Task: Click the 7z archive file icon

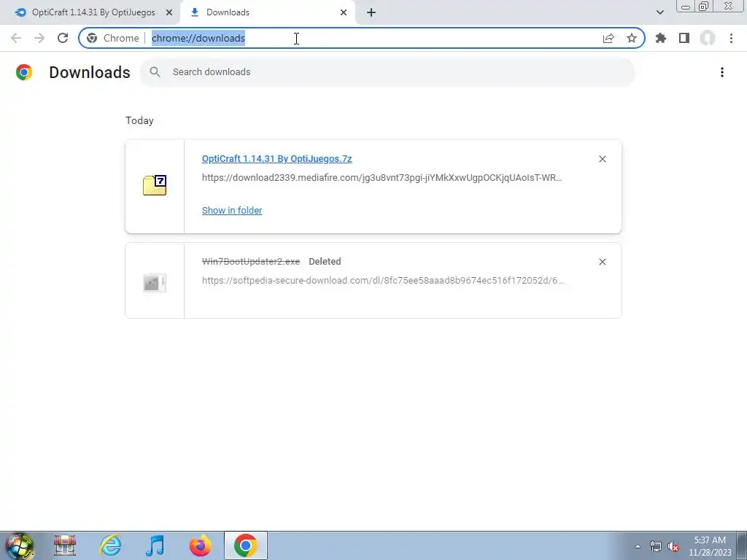Action: pos(155,185)
